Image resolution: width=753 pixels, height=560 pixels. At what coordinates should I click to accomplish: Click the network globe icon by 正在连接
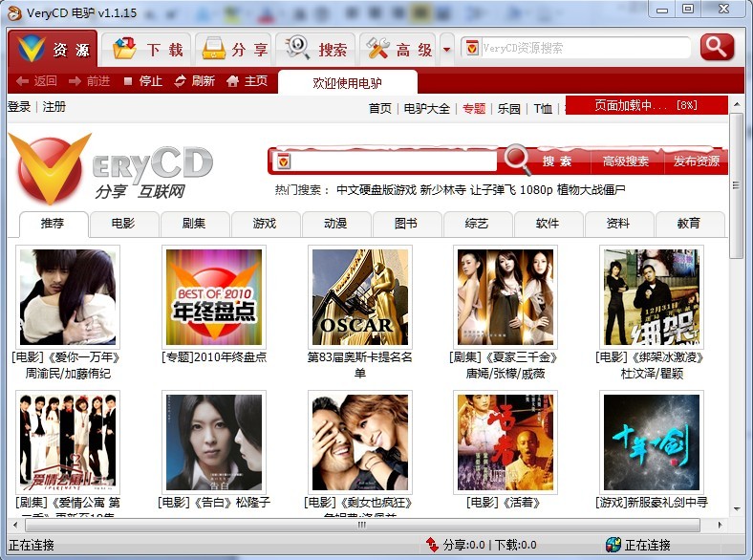click(x=613, y=545)
